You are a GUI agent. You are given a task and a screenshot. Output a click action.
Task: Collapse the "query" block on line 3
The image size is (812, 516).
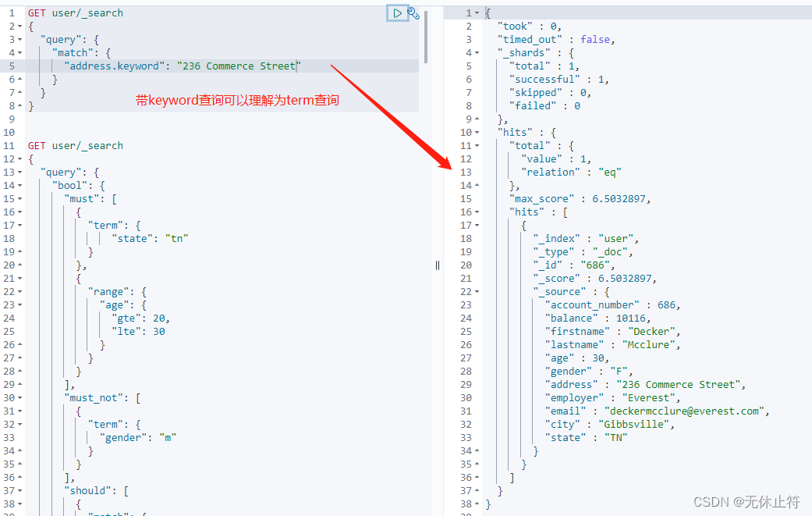pos(20,39)
